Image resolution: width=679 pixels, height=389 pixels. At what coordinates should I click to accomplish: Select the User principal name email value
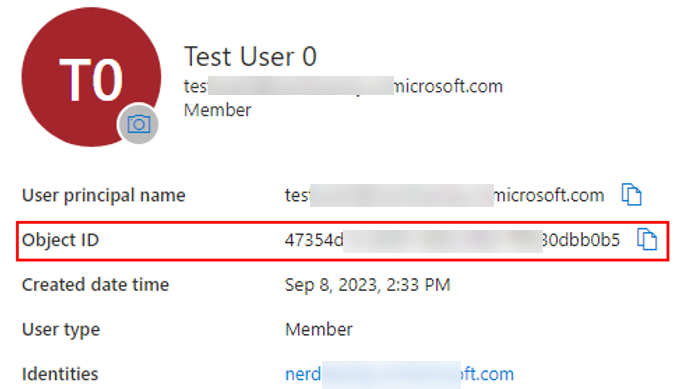click(444, 195)
